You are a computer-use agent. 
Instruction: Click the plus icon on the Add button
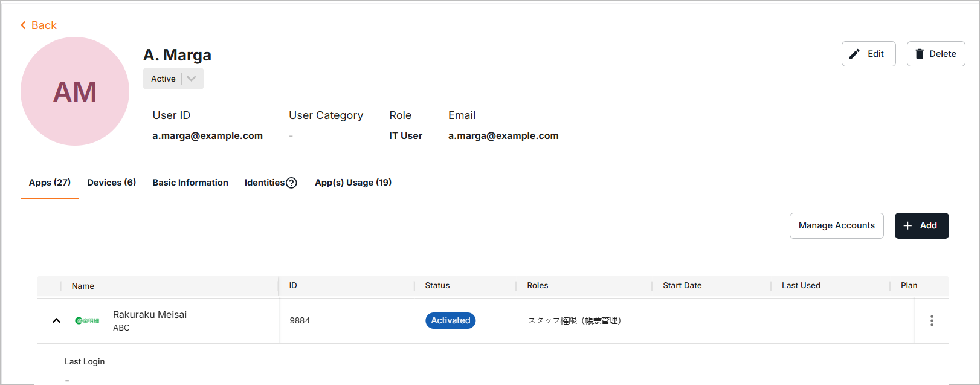click(907, 225)
